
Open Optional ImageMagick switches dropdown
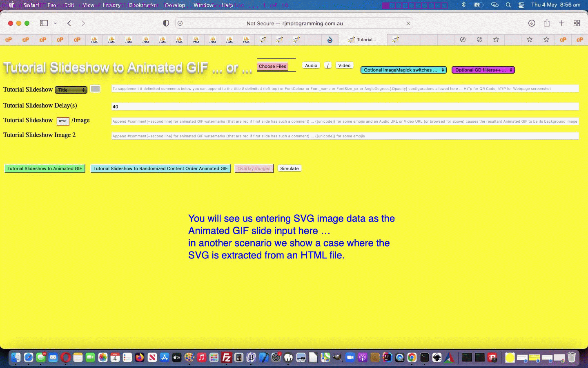(x=403, y=70)
